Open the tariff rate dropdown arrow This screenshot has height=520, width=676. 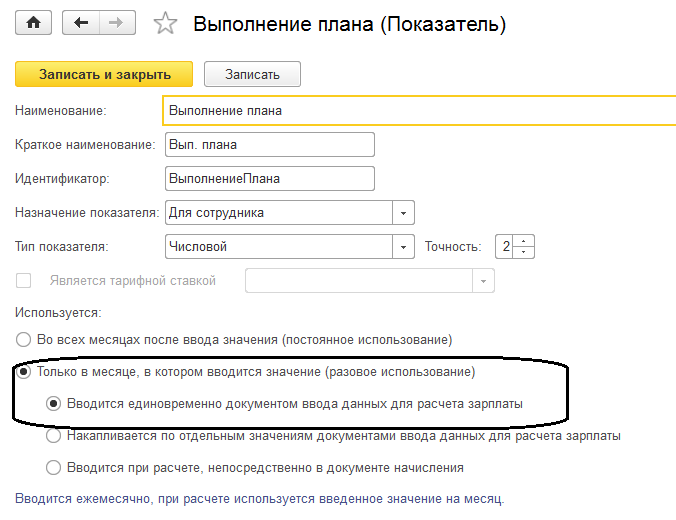(x=484, y=281)
